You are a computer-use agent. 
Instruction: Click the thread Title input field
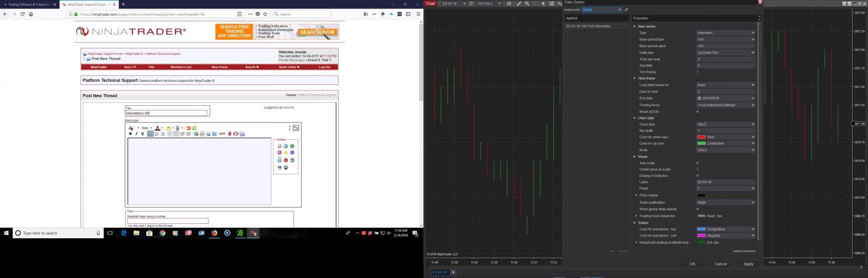[x=166, y=113]
